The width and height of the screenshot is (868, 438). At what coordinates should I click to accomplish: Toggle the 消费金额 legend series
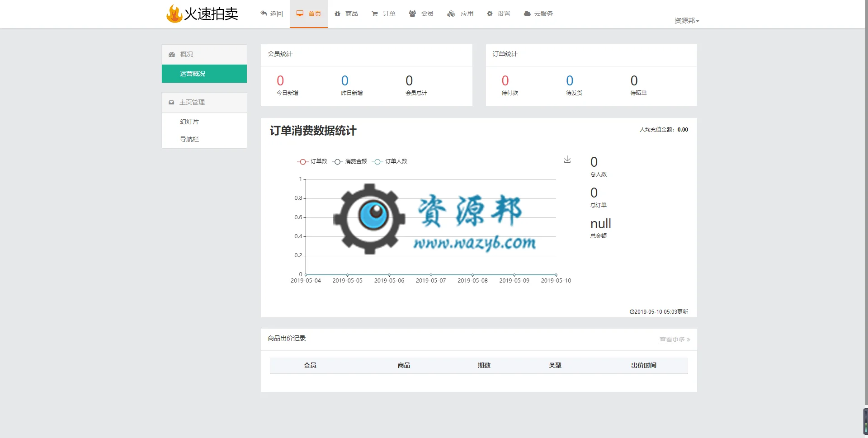[349, 161]
